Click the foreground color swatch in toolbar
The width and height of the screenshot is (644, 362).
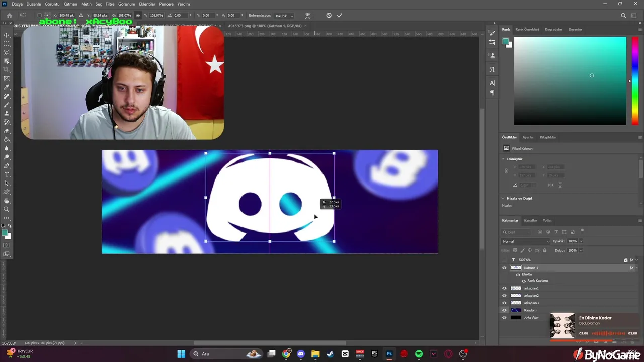(x=5, y=233)
